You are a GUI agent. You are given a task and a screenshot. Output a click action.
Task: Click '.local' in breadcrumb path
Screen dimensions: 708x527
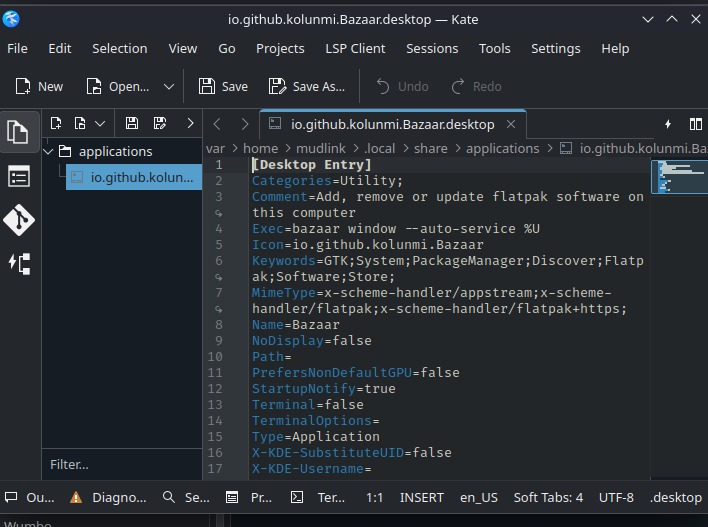379,148
